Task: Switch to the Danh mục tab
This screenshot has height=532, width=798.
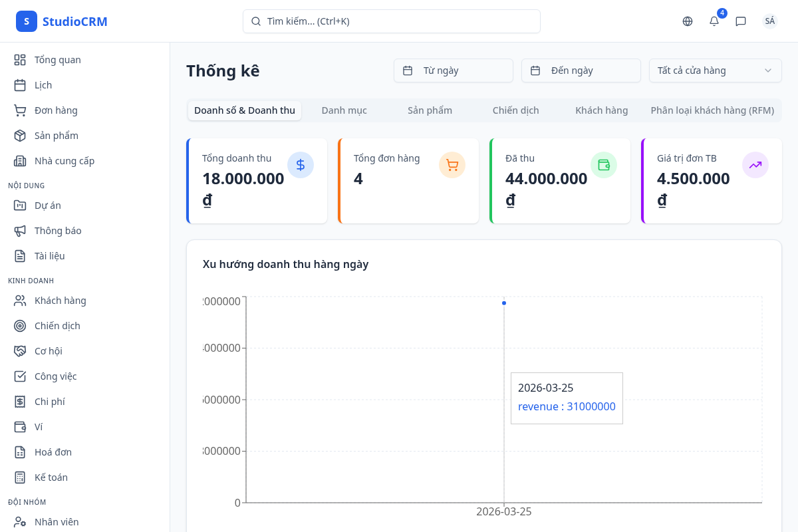Action: [x=344, y=110]
